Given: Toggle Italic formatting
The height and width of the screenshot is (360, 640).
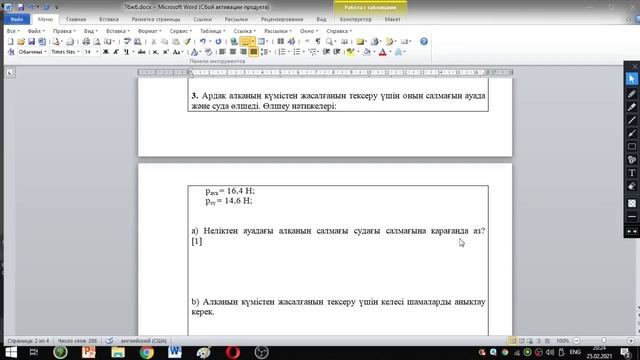Looking at the screenshot, I should click(116, 52).
